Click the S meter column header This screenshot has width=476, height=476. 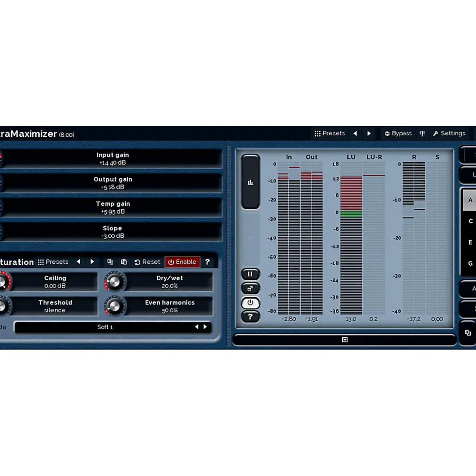click(x=437, y=157)
